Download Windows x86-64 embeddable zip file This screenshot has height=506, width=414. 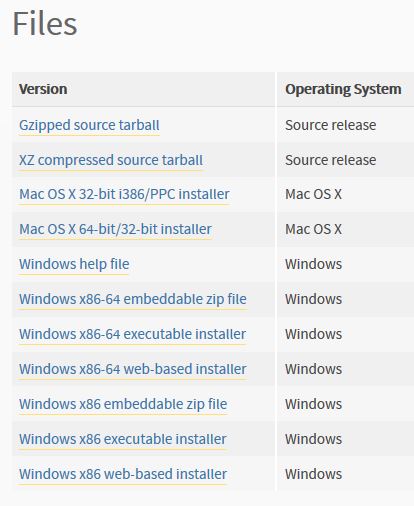[x=133, y=299]
